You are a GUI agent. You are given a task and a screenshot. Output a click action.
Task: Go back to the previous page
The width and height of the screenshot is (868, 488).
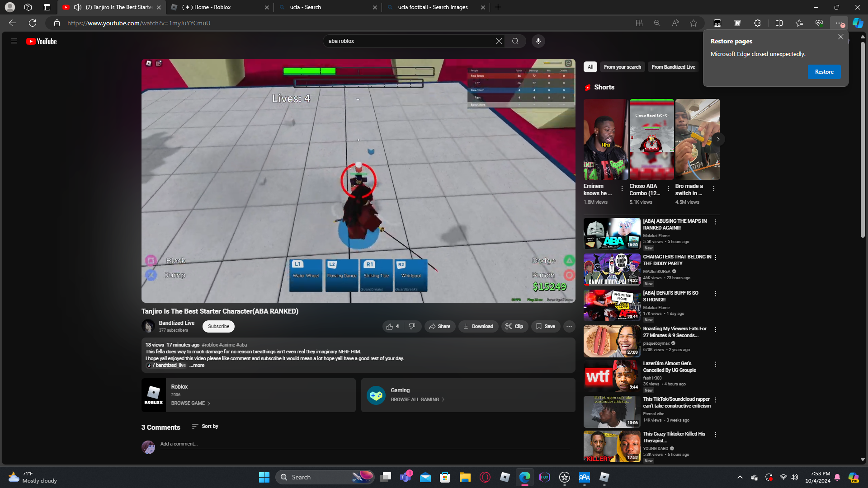coord(13,23)
